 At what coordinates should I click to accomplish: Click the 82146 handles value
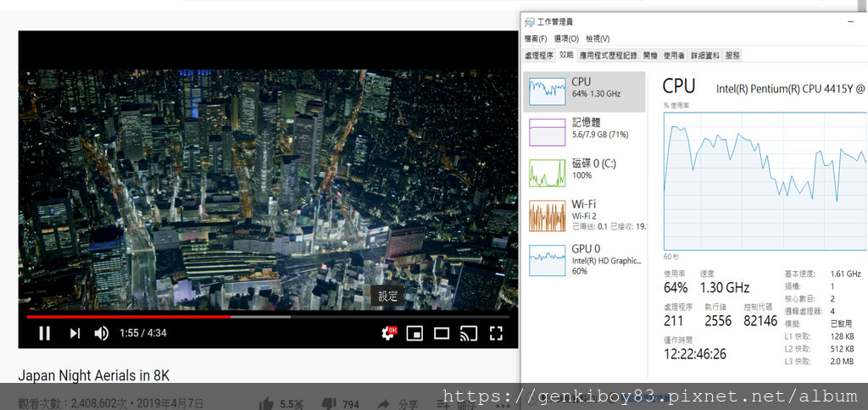coord(760,321)
